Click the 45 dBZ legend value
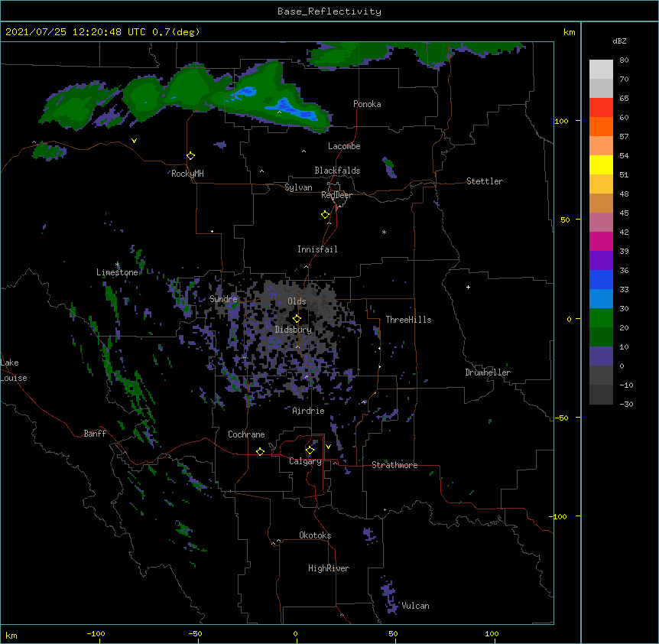The width and height of the screenshot is (659, 644). coord(624,213)
